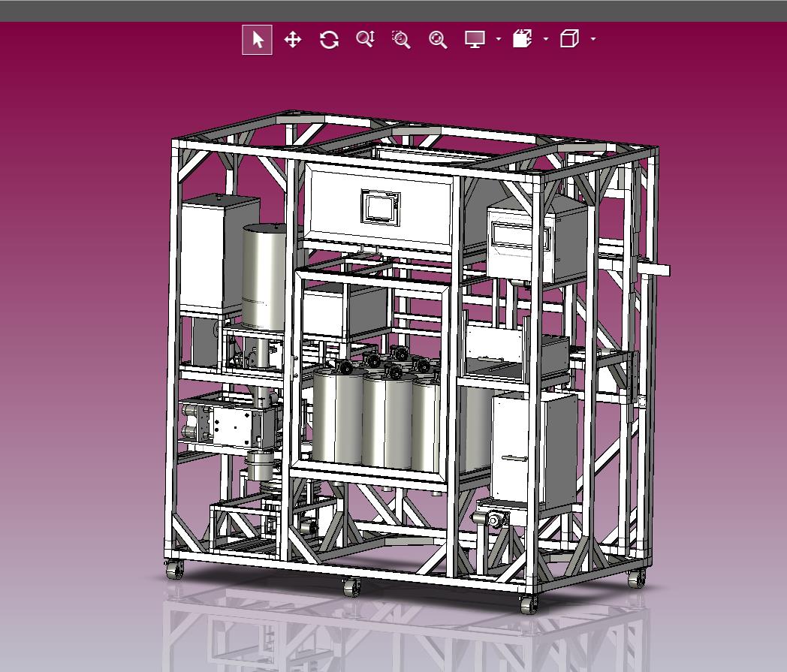The height and width of the screenshot is (672, 787).
Task: Click the monitor display mode icon
Action: [475, 39]
